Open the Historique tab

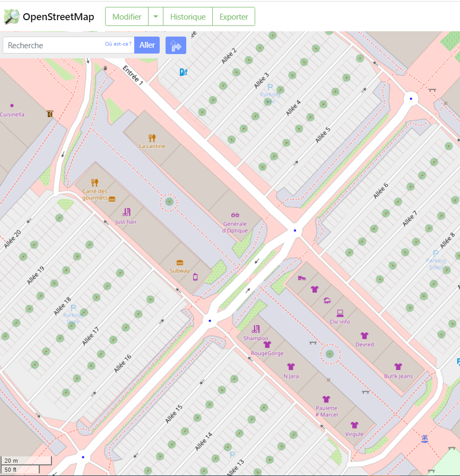(x=188, y=16)
